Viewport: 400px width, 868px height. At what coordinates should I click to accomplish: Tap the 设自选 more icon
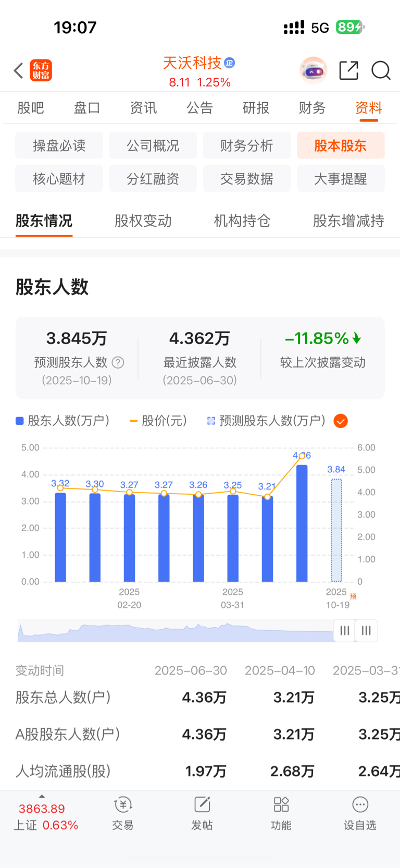tap(360, 805)
